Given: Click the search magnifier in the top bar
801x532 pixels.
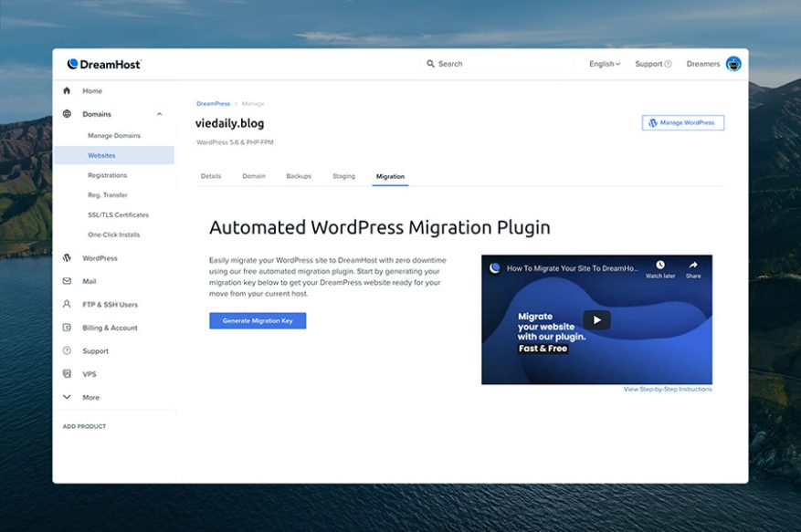Looking at the screenshot, I should 430,64.
